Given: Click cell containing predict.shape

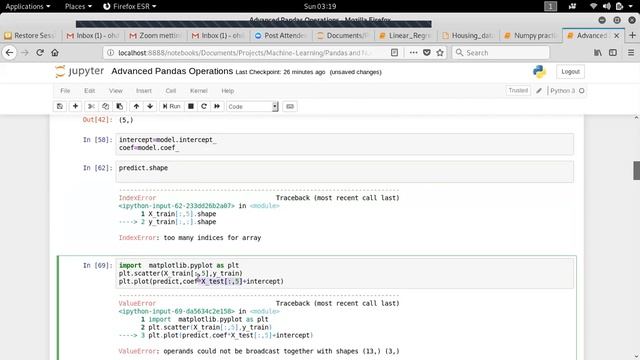Looking at the screenshot, I should point(344,171).
